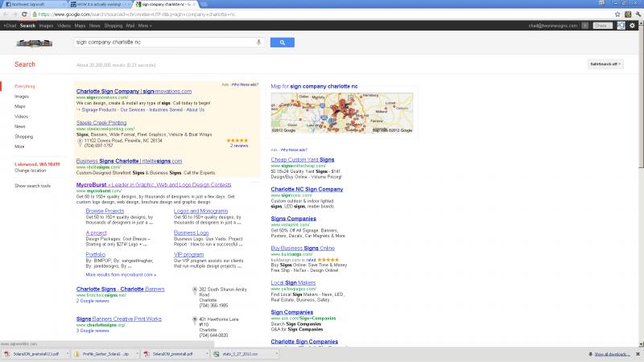The width and height of the screenshot is (644, 362).
Task: Click the microphone voice search icon
Action: click(x=258, y=42)
